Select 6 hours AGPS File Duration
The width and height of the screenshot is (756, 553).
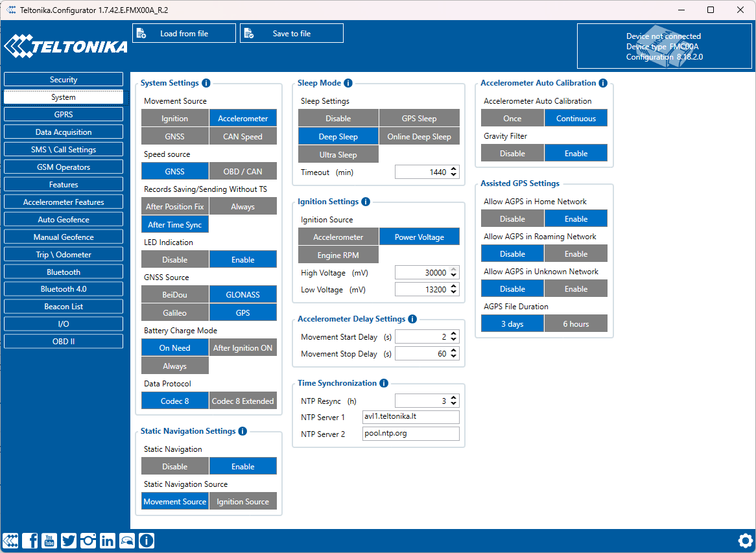pyautogui.click(x=576, y=324)
